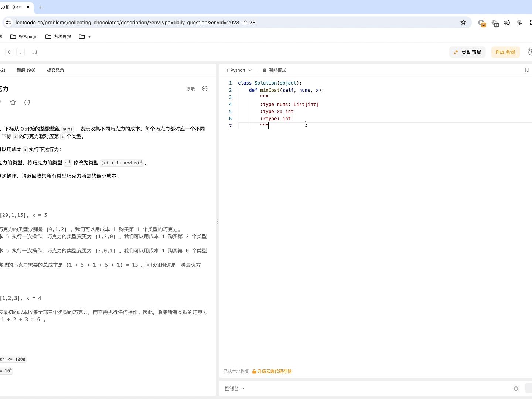Image resolution: width=532 pixels, height=399 pixels.
Task: Expand the 控制台 console panel
Action: (x=235, y=388)
